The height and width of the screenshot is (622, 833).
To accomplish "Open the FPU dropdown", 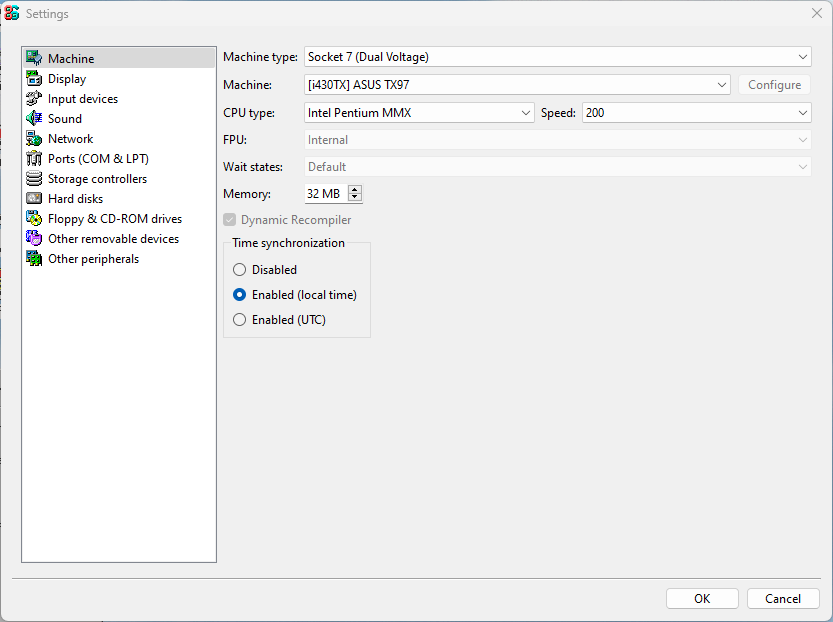I will tap(557, 140).
